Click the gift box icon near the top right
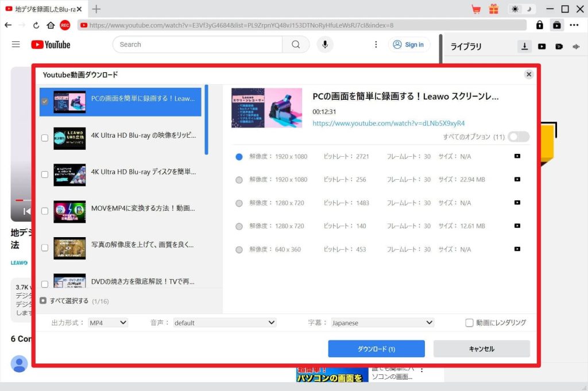The image size is (588, 391). pos(493,9)
